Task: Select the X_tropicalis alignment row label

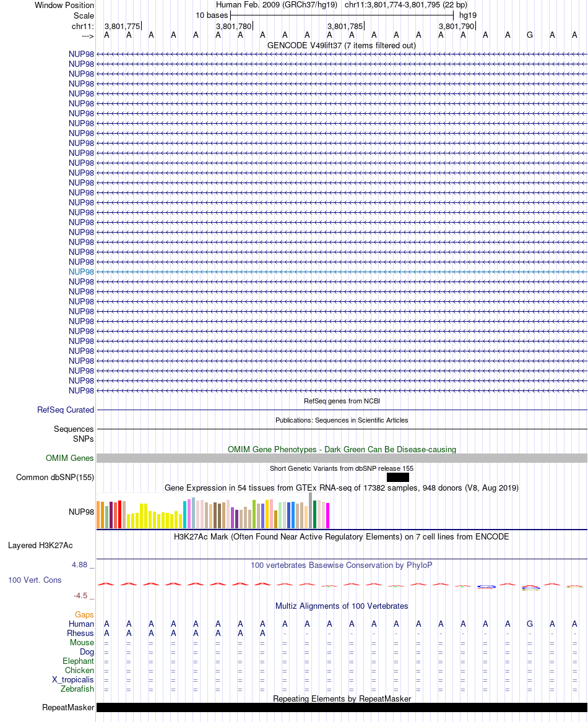Action: pos(73,680)
